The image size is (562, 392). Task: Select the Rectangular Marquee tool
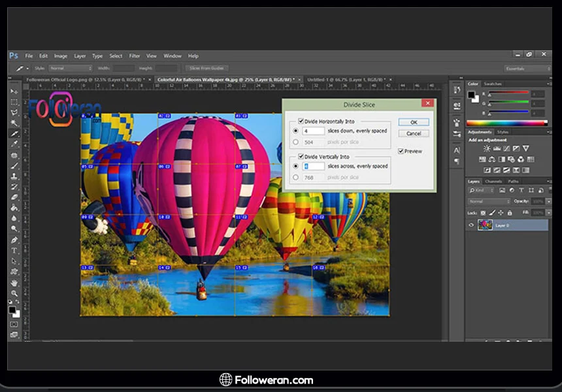[x=14, y=102]
